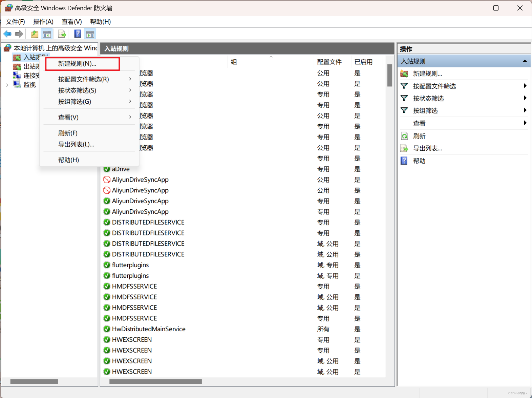Click the firewall icon beside 本地计算机 root node
The image size is (532, 398).
coord(7,48)
